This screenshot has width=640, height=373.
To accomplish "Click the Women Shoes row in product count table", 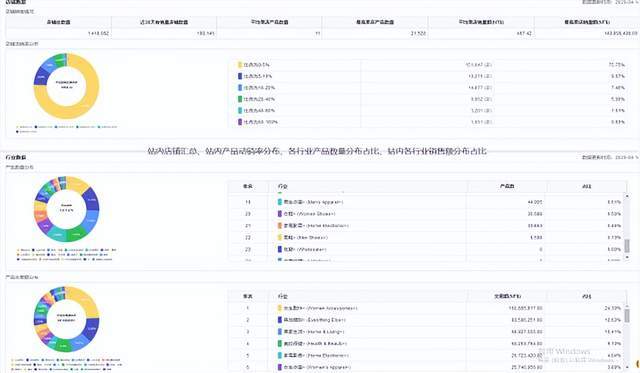I will (x=427, y=214).
